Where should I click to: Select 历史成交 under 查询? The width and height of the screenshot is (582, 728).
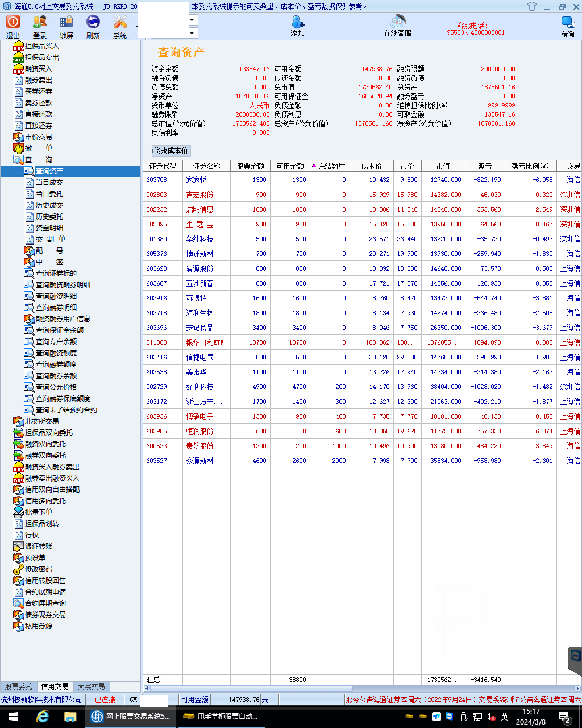pyautogui.click(x=49, y=205)
